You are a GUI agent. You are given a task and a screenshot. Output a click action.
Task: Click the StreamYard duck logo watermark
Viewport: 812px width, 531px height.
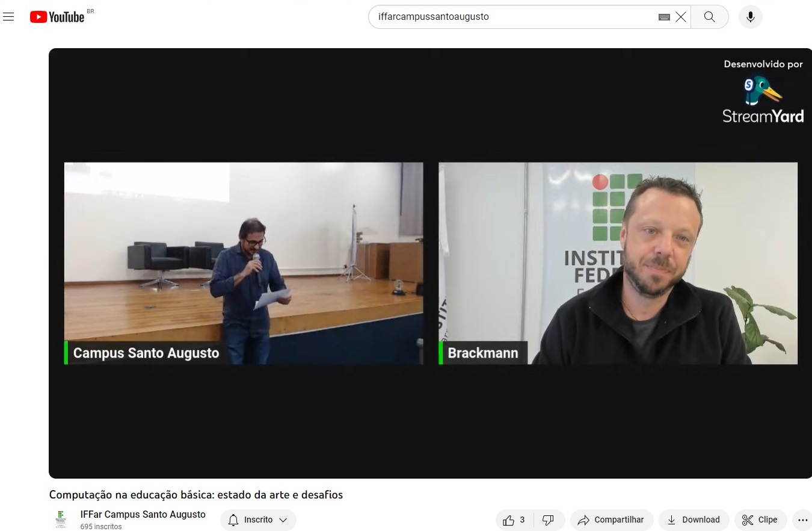(763, 92)
